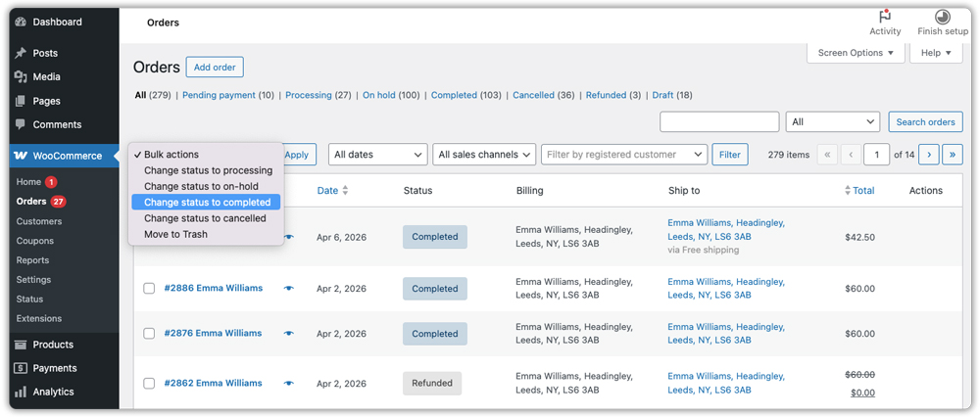This screenshot has width=980, height=417.
Task: Click the Search orders button
Action: pyautogui.click(x=926, y=121)
